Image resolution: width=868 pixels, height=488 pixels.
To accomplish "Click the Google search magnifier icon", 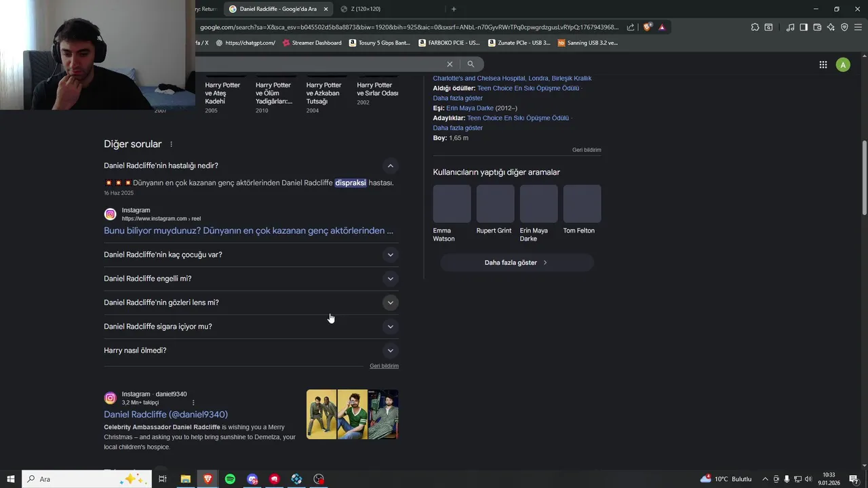I will click(471, 64).
